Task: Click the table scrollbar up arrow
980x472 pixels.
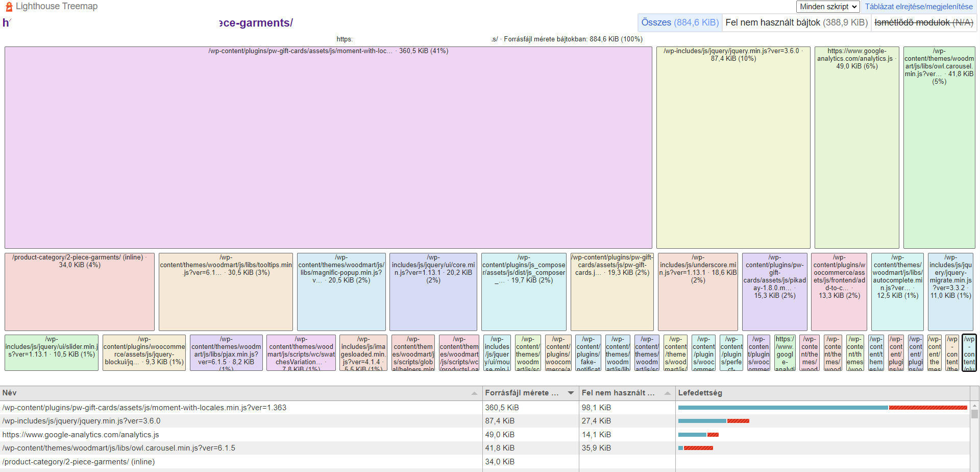Action: pyautogui.click(x=974, y=406)
